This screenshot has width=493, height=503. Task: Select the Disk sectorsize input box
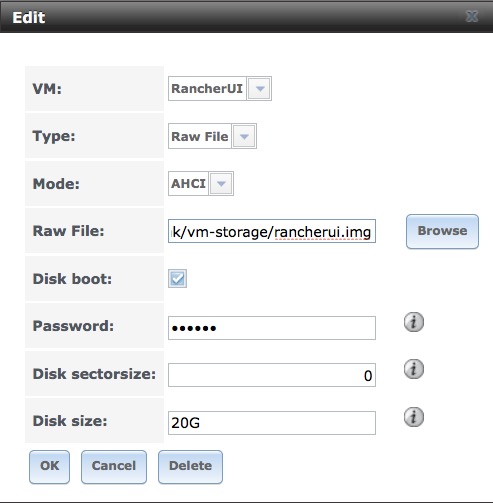(272, 375)
